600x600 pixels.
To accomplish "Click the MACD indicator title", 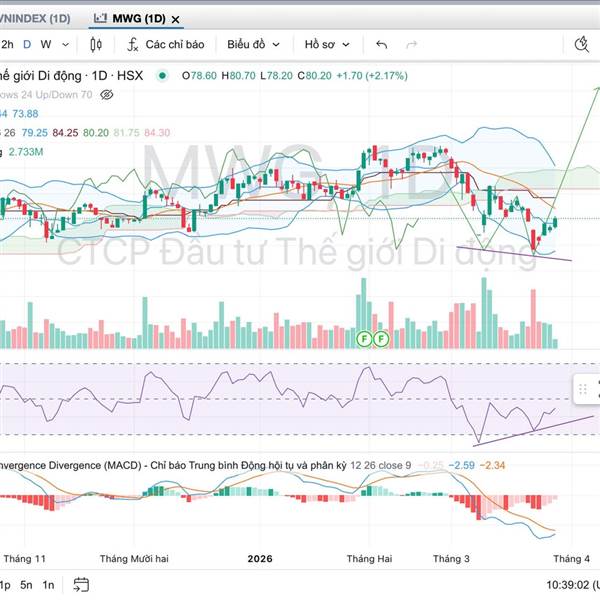I will point(173,465).
